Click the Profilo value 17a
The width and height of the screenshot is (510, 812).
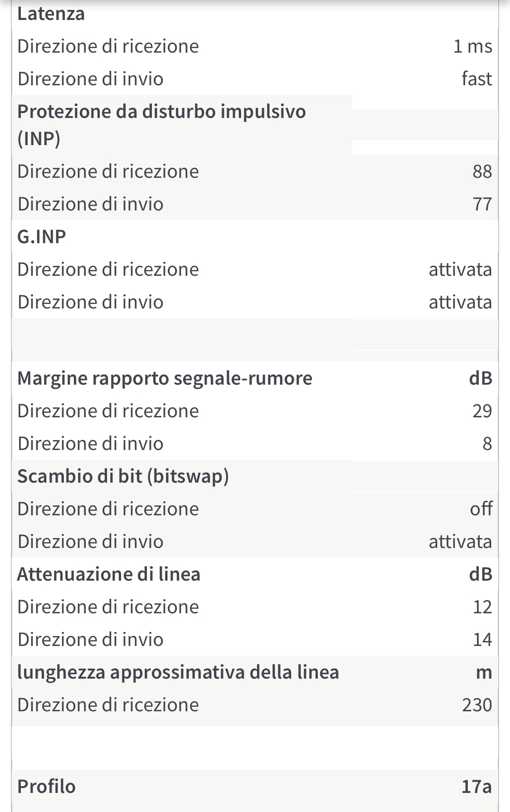pyautogui.click(x=476, y=786)
